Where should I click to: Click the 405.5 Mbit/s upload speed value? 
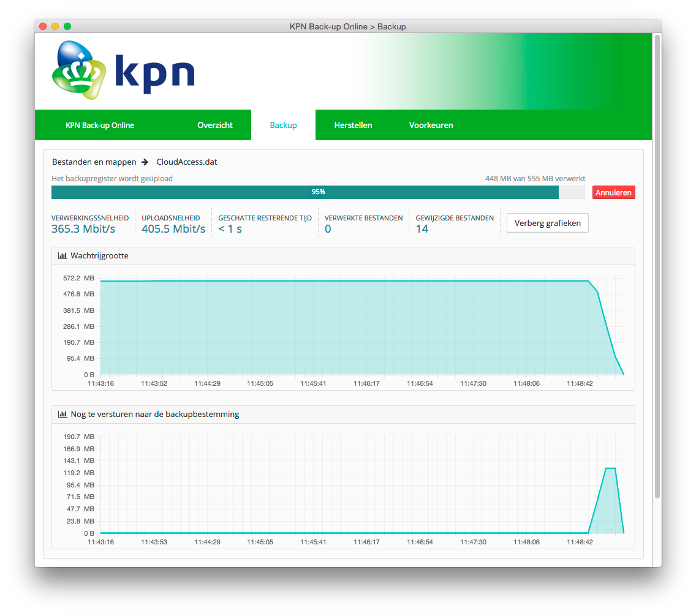pos(173,229)
